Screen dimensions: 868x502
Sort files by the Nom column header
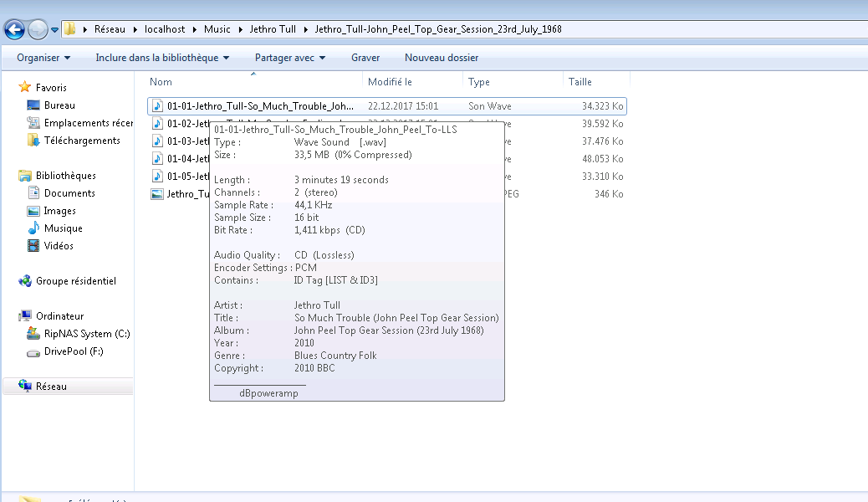click(x=161, y=82)
